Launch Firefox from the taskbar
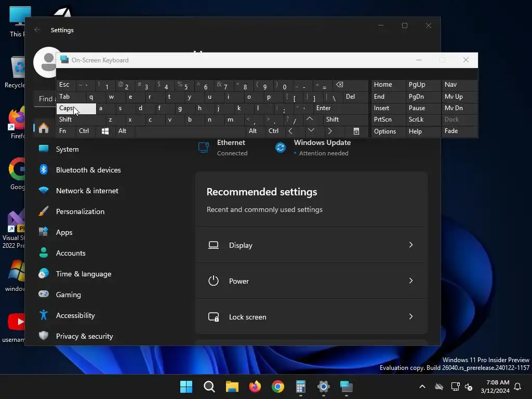The height and width of the screenshot is (399, 532). pos(255,387)
